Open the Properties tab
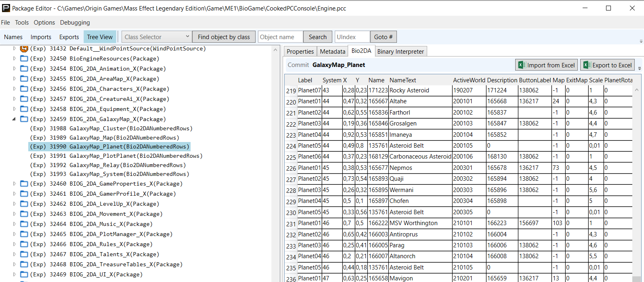Image resolution: width=644 pixels, height=282 pixels. point(300,51)
